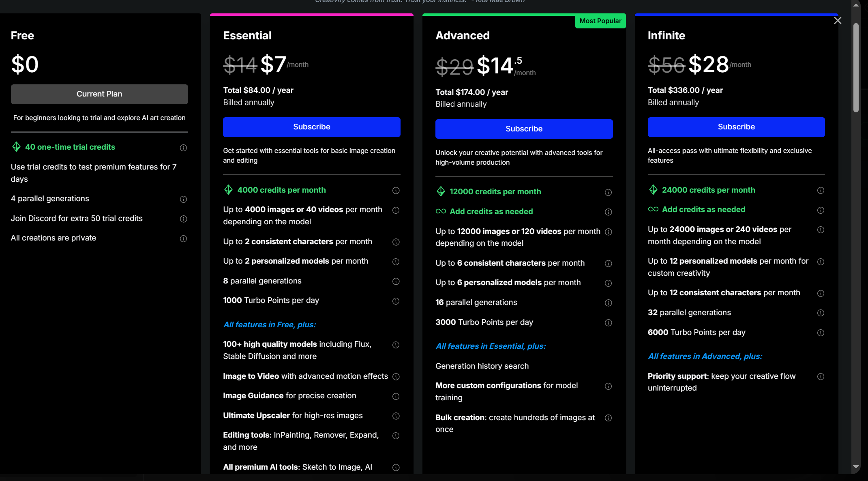Open info for 4000 credits per month

[x=396, y=191]
